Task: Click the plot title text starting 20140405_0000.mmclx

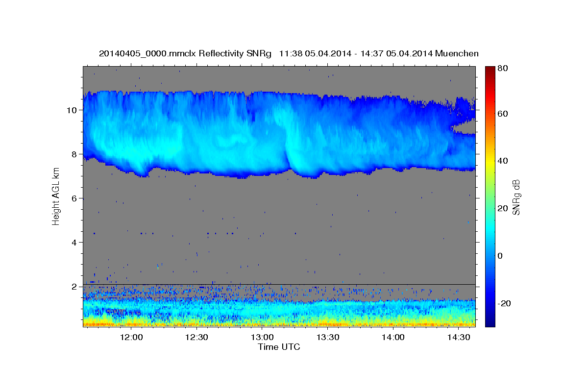Action: point(289,53)
